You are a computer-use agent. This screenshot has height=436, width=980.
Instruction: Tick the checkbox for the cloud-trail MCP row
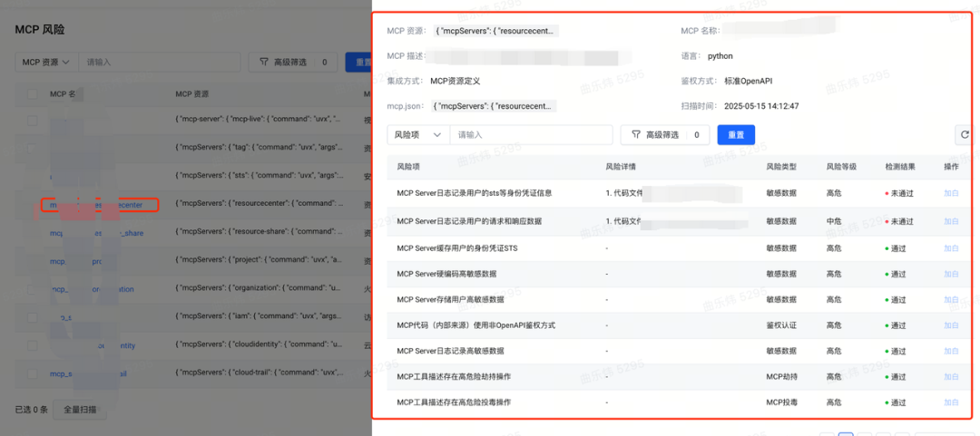click(x=32, y=373)
